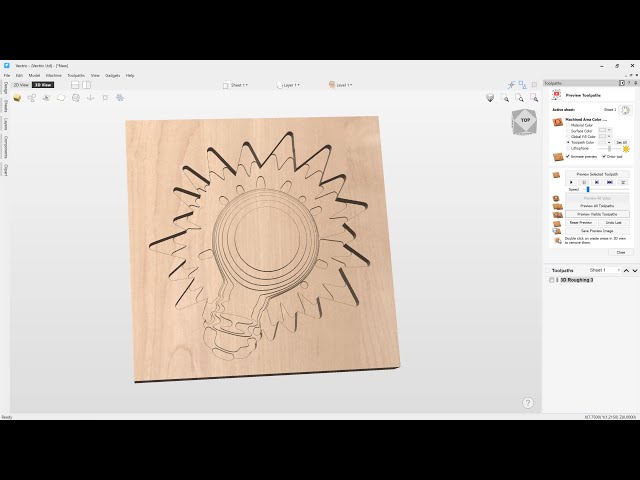Open the File menu
The width and height of the screenshot is (640, 480).
point(7,76)
